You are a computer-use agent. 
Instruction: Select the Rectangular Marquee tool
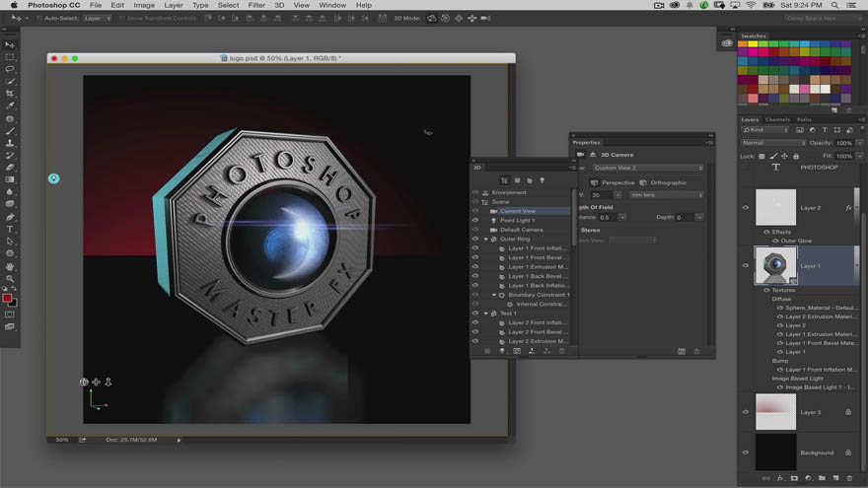click(x=10, y=57)
